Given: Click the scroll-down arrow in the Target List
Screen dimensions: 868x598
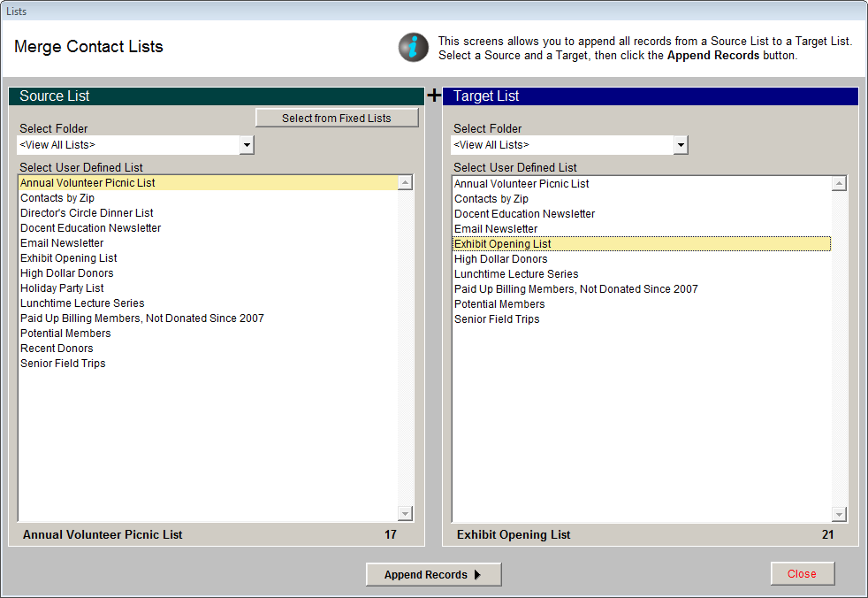Looking at the screenshot, I should 839,514.
